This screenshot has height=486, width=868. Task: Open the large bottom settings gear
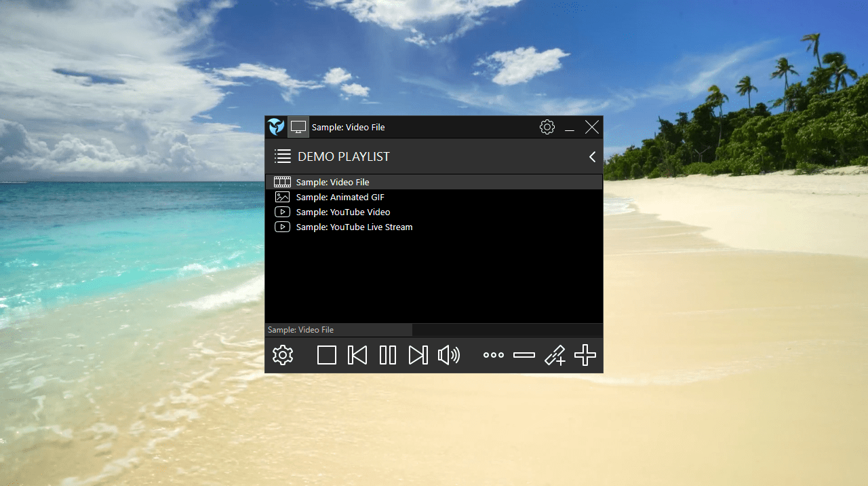(x=283, y=355)
